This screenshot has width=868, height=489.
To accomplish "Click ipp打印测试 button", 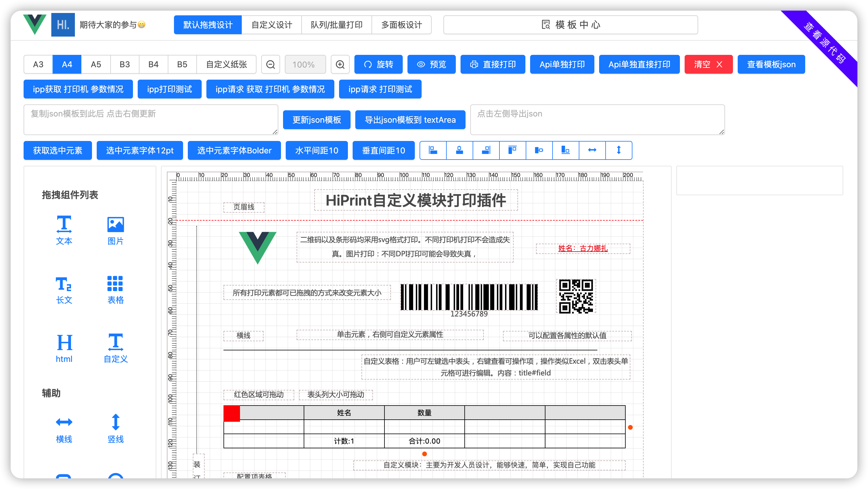I will coord(170,89).
